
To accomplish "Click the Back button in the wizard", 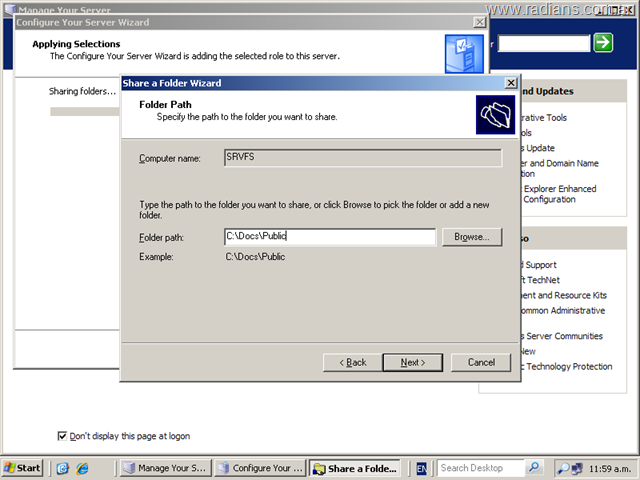I will point(352,362).
